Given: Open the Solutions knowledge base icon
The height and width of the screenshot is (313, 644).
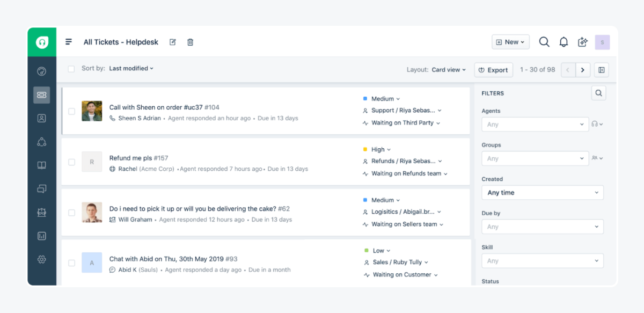Looking at the screenshot, I should coord(42,165).
